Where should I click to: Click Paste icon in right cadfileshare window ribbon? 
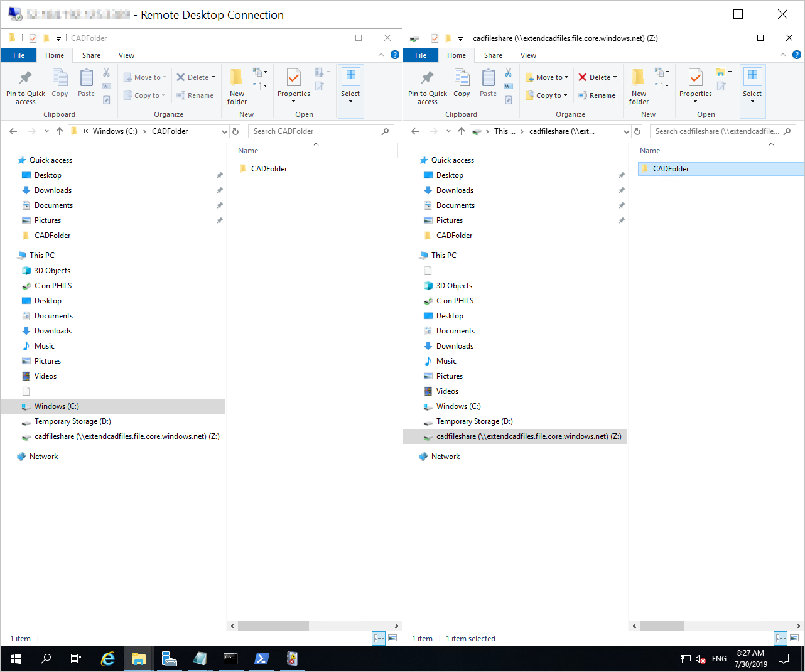(489, 77)
